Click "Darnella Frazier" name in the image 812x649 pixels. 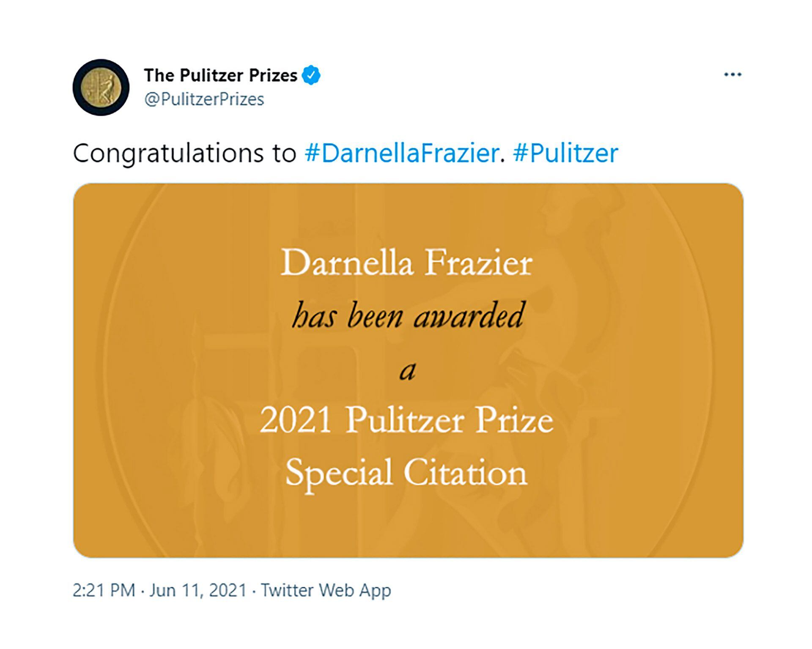pos(406,263)
